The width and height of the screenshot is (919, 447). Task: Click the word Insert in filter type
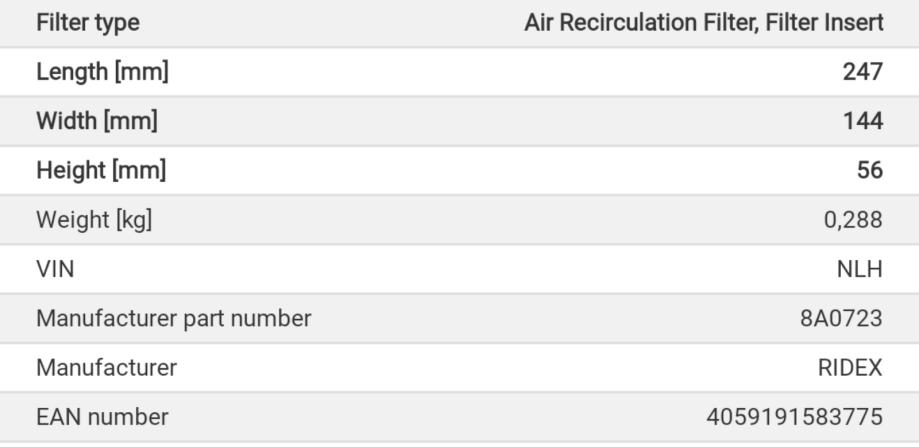(854, 22)
